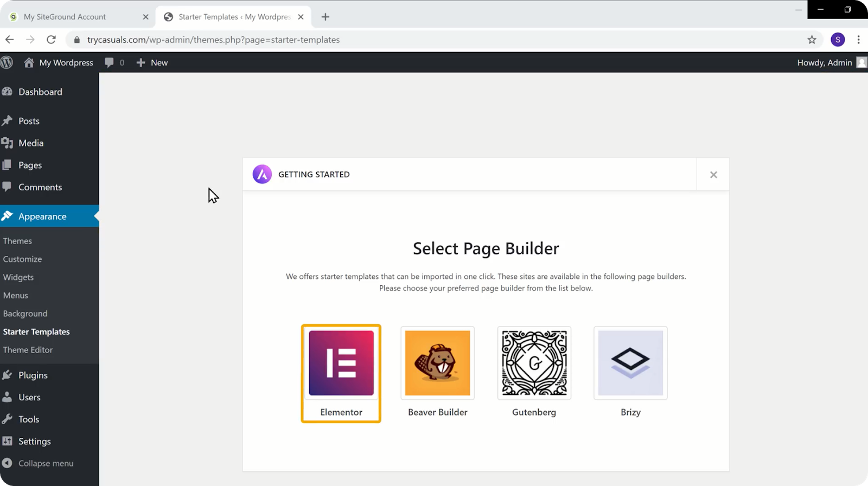
Task: Open the Chrome three-dot menu
Action: (x=858, y=40)
